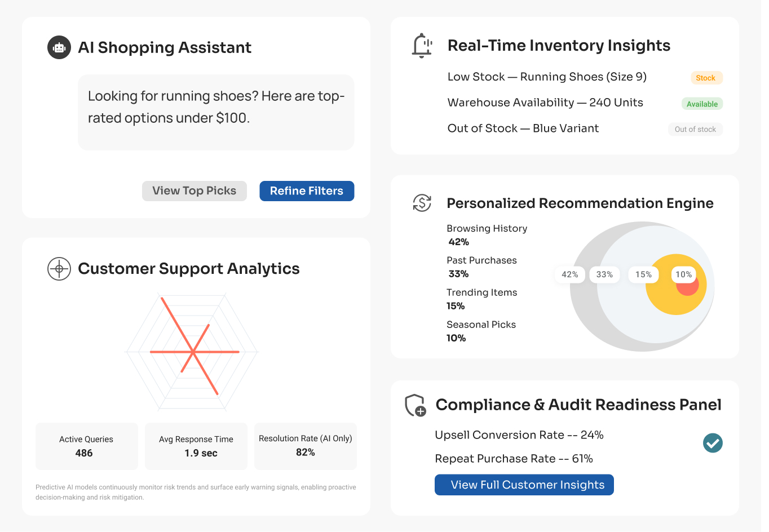
Task: Click the Customer Support Analytics crosshair icon
Action: (x=59, y=269)
